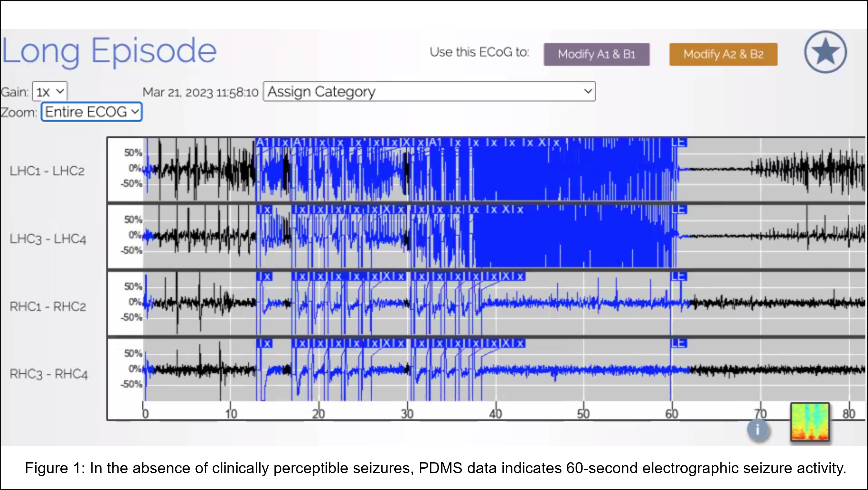Viewport: 868px width, 490px height.
Task: Click the LE marker on LHC1 channel
Action: tap(678, 142)
